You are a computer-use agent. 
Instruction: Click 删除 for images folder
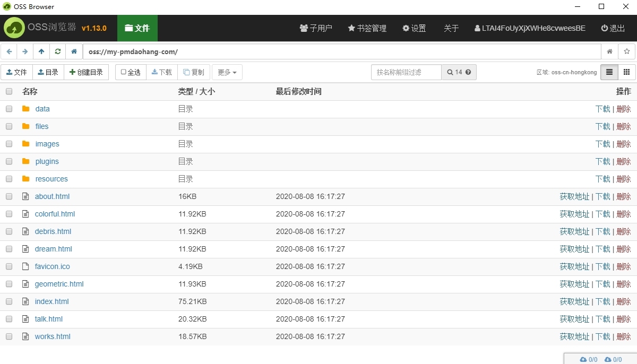623,144
